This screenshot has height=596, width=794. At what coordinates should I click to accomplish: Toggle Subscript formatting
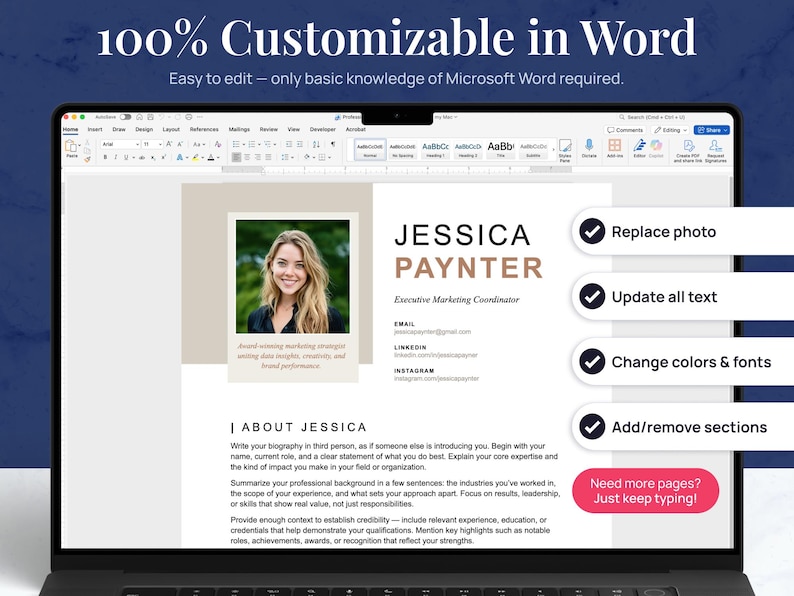click(x=153, y=158)
